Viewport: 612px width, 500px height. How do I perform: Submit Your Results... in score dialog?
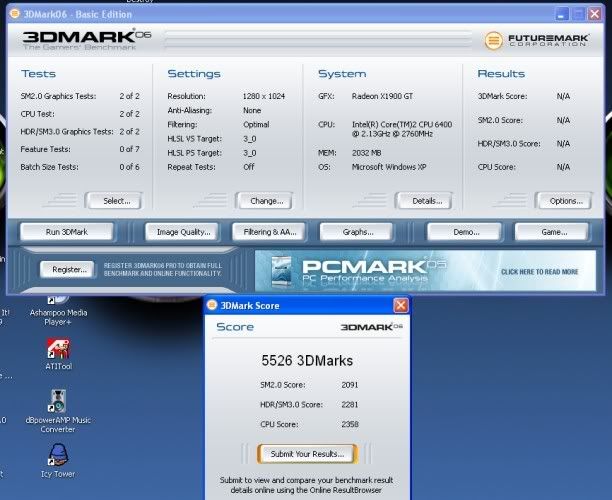(x=307, y=454)
